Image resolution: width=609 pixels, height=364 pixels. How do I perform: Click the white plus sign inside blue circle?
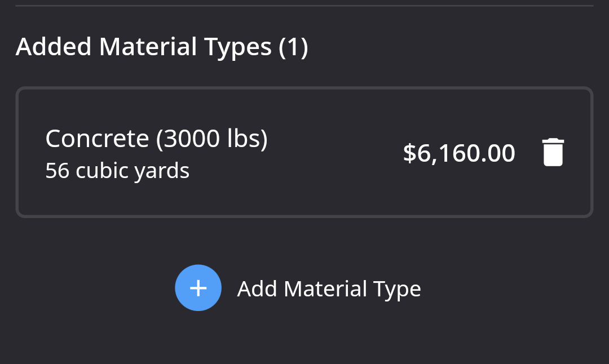point(198,288)
